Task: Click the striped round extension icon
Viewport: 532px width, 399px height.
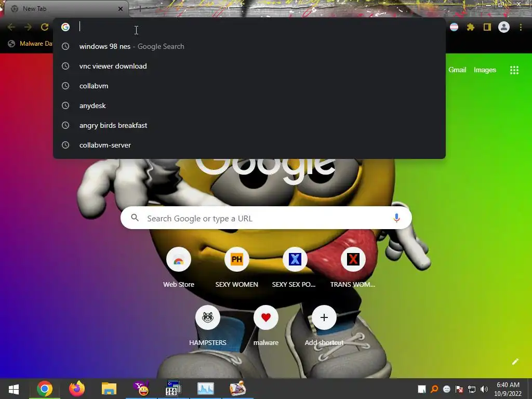Action: click(454, 27)
